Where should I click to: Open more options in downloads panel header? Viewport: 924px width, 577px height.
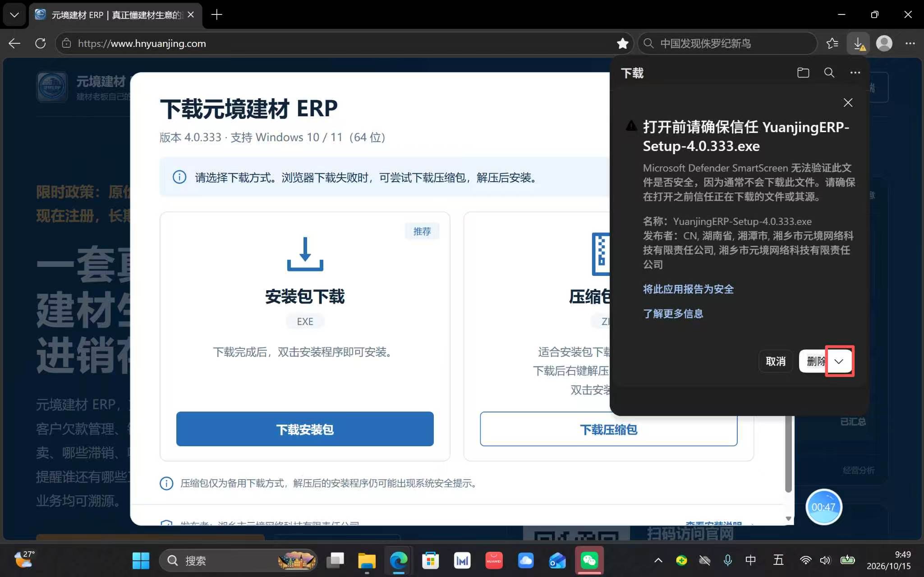point(855,73)
